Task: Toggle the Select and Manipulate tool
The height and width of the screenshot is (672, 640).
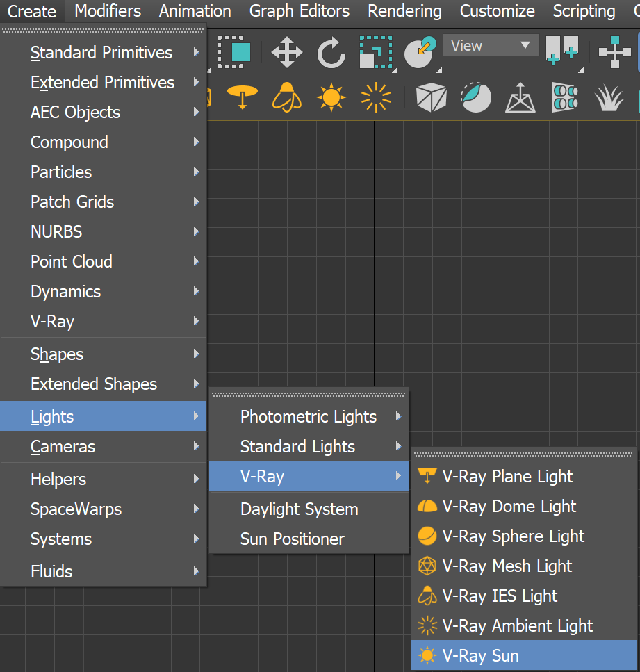Action: (x=614, y=52)
